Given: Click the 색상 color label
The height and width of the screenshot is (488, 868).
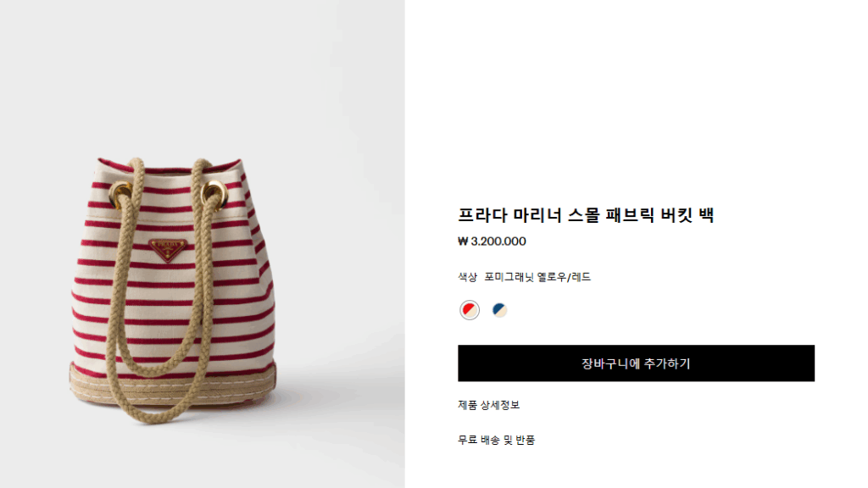Looking at the screenshot, I should [x=467, y=277].
